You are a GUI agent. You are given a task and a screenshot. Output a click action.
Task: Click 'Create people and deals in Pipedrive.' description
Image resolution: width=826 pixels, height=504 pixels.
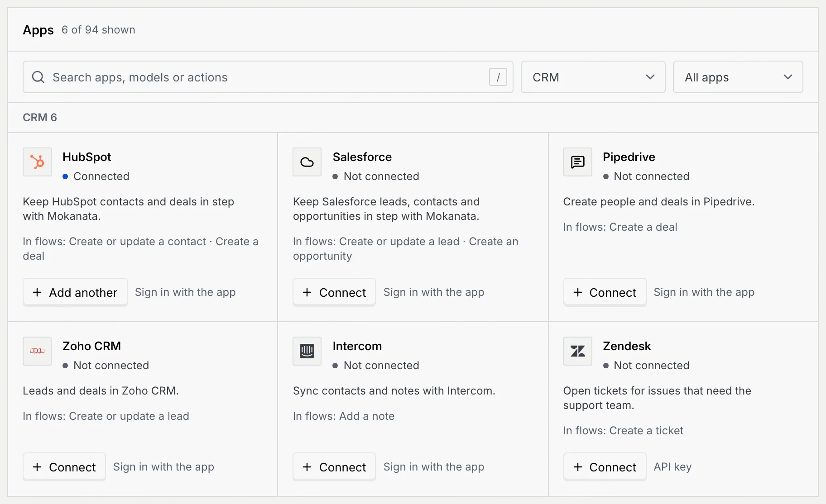click(659, 202)
